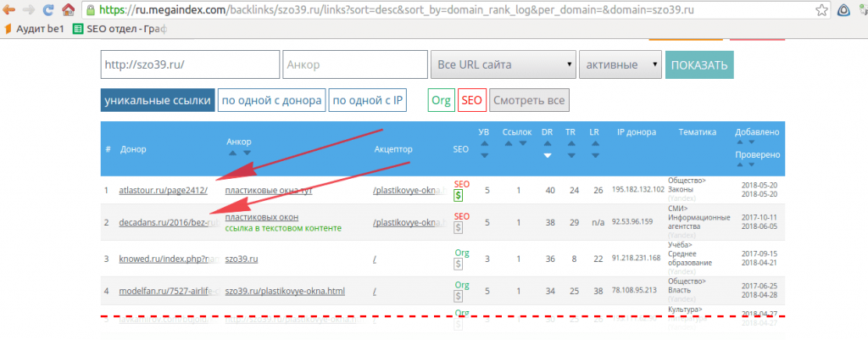Sort Проверено date descending
Viewport: 868px width, 340px height.
click(752, 164)
